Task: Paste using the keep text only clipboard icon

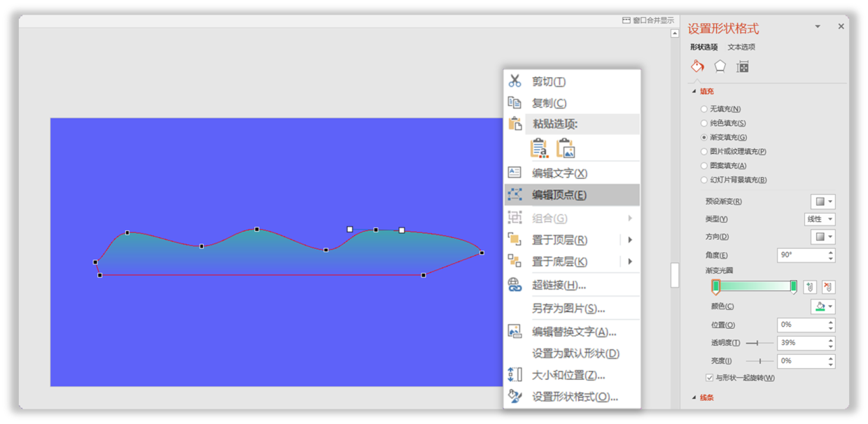Action: [539, 148]
